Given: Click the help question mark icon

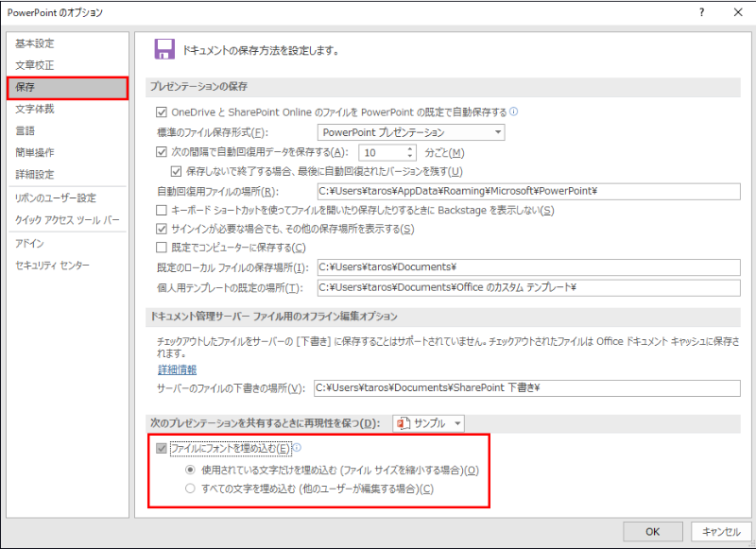Looking at the screenshot, I should tap(701, 13).
